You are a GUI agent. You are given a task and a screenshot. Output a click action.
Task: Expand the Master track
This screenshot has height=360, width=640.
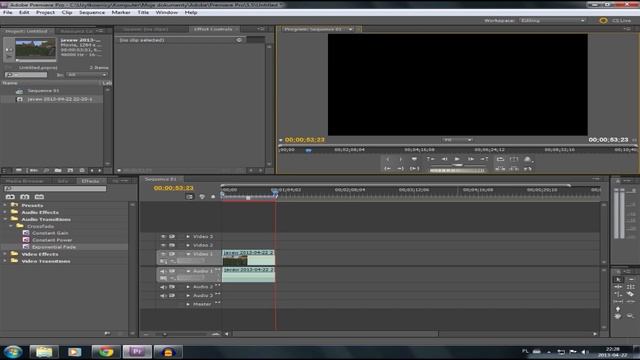[x=188, y=304]
